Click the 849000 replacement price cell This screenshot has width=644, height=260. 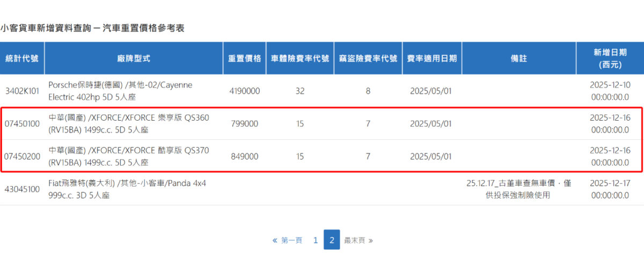pos(245,157)
